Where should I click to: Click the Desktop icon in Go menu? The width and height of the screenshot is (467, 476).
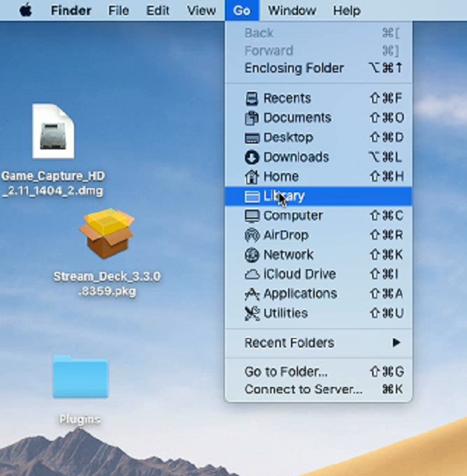pyautogui.click(x=252, y=138)
